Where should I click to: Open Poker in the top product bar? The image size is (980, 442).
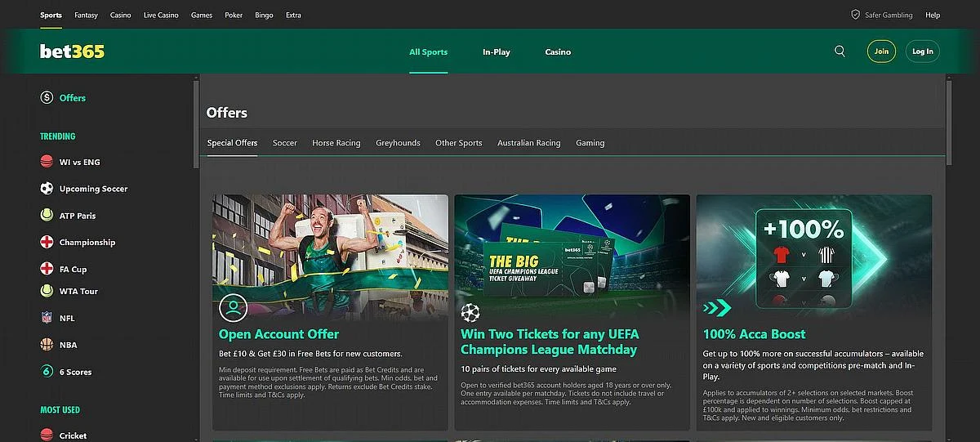234,15
